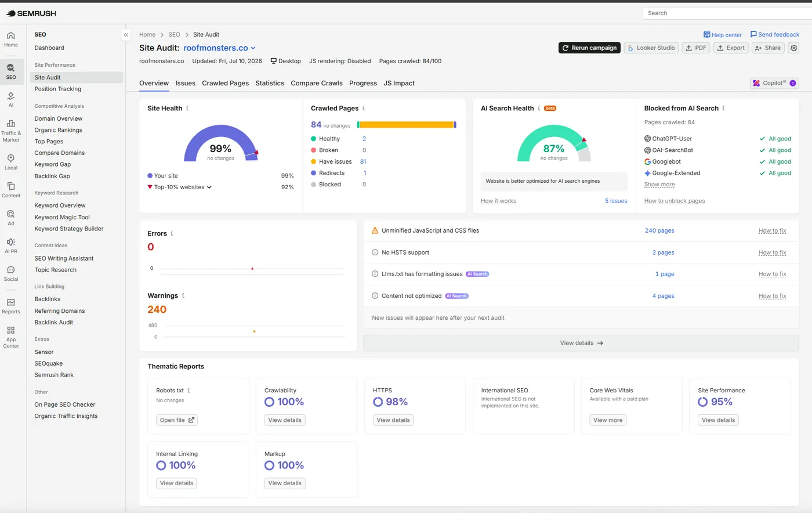Click the Site Health 99% gauge
Screen dimensions: 812x513
tap(221, 143)
